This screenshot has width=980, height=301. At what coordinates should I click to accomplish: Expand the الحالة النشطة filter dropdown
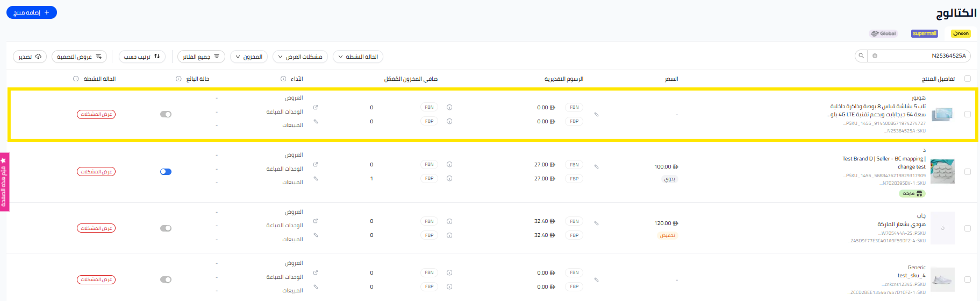click(358, 57)
